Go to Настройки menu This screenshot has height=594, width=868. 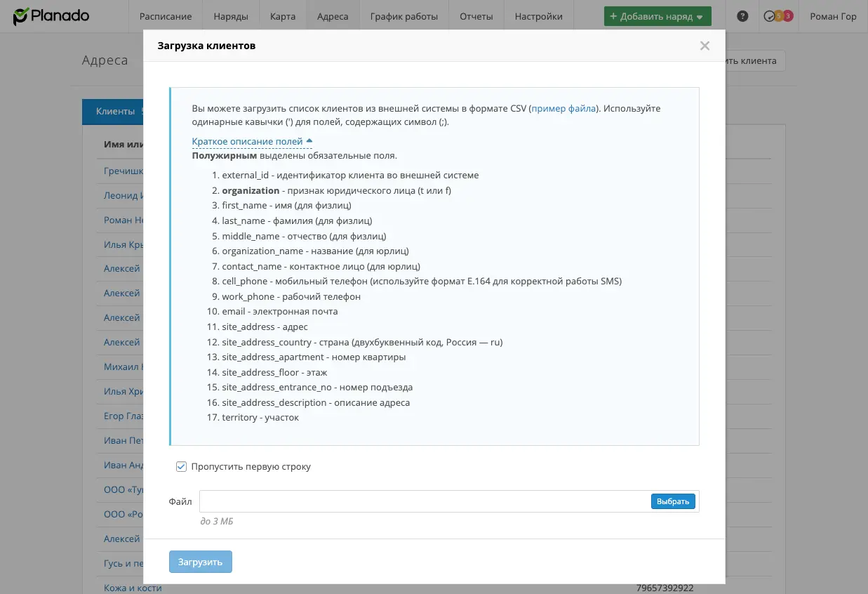click(539, 16)
